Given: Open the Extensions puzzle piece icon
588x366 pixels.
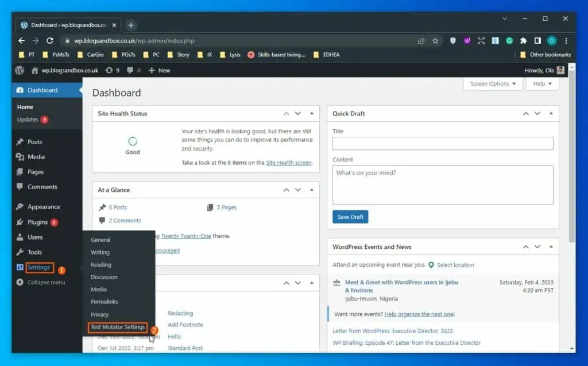Looking at the screenshot, I should [x=524, y=41].
